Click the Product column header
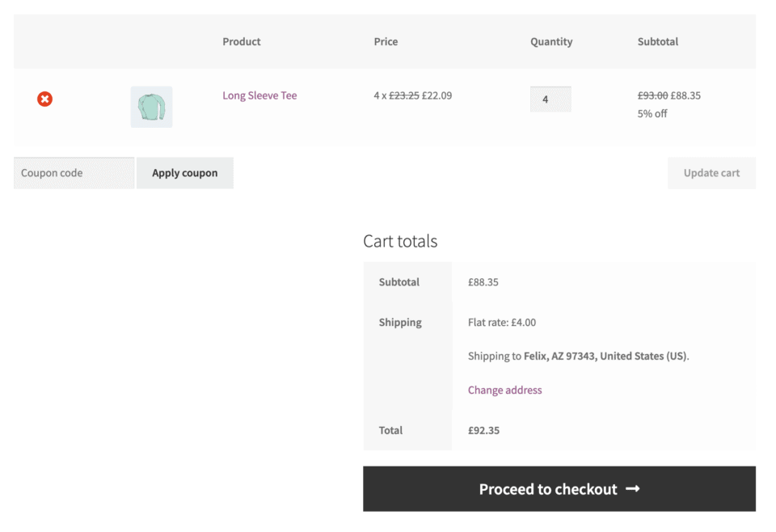776x532 pixels. tap(241, 41)
